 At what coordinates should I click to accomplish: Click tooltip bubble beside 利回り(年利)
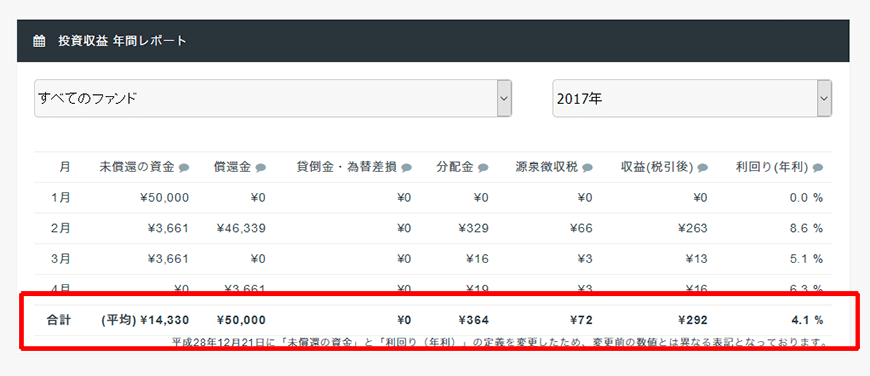(817, 167)
